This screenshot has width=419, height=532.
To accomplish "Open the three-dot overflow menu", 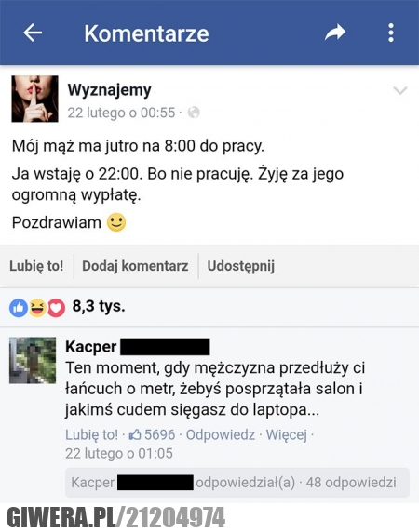I will (x=391, y=33).
